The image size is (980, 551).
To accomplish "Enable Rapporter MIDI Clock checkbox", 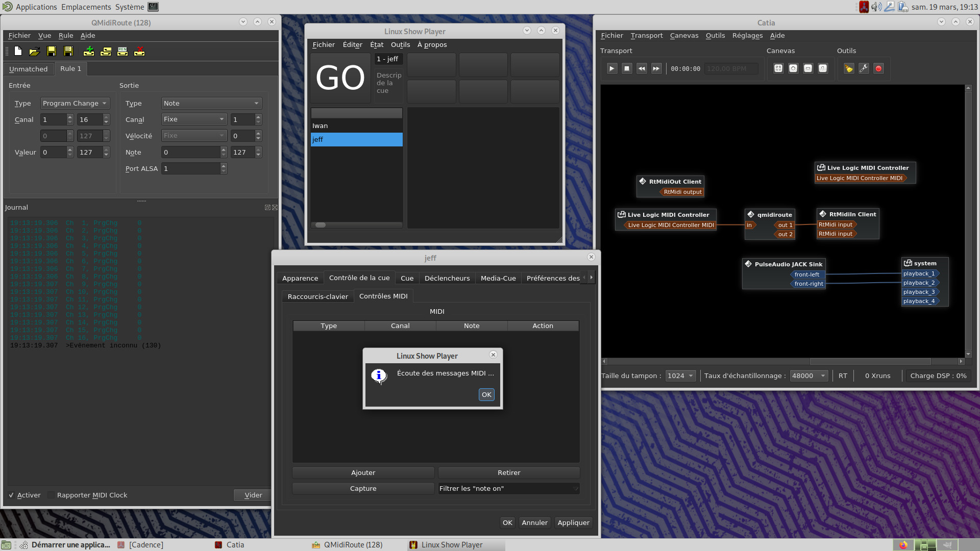I will click(x=51, y=495).
